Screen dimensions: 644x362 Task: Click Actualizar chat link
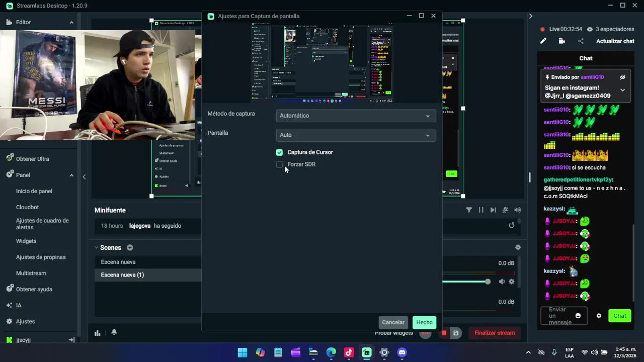point(615,41)
